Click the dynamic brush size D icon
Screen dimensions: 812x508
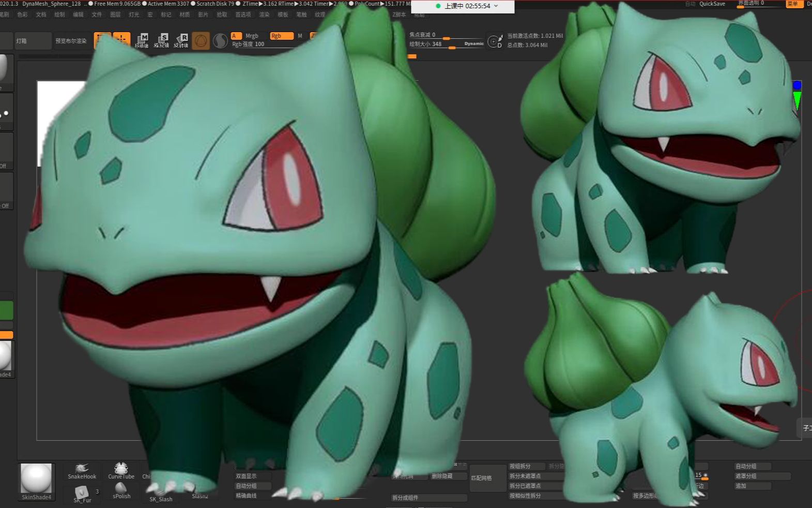point(495,41)
